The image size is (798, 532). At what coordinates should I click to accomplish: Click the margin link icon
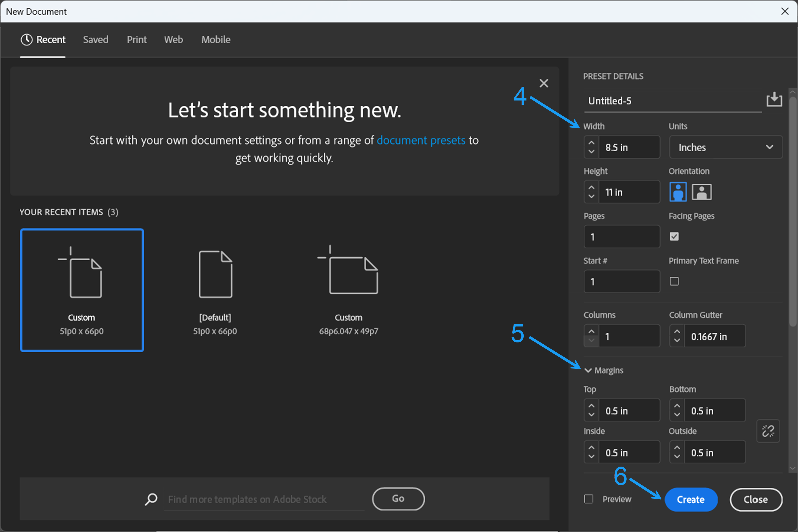pyautogui.click(x=768, y=431)
